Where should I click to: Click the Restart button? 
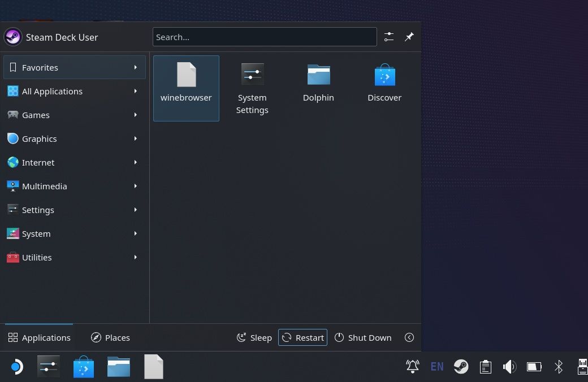click(302, 337)
